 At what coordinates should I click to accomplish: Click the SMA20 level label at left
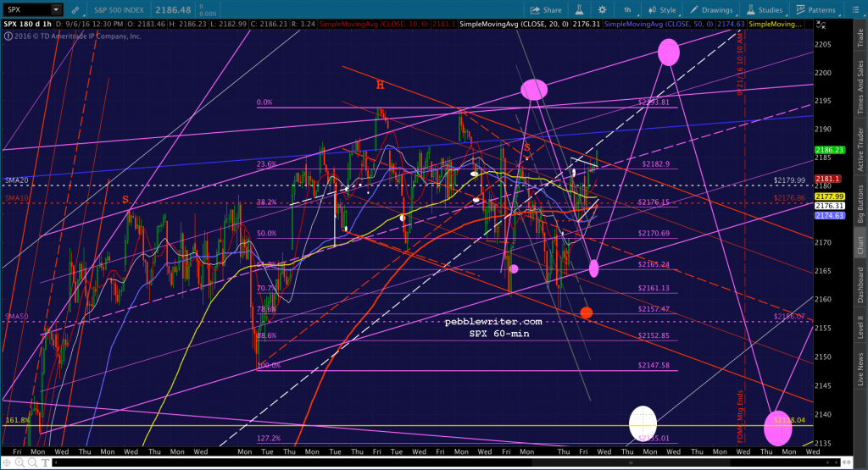[x=17, y=180]
